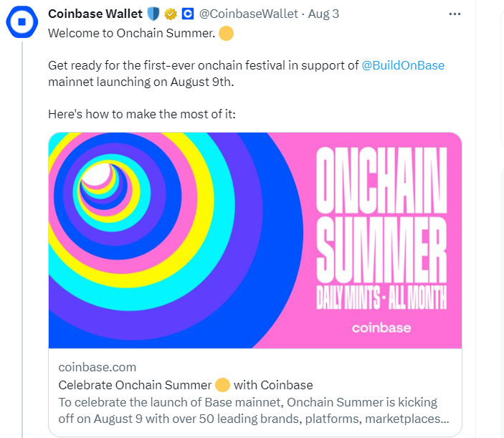504x438 pixels.
Task: Open the coinbase.com domain link
Action: [x=98, y=367]
